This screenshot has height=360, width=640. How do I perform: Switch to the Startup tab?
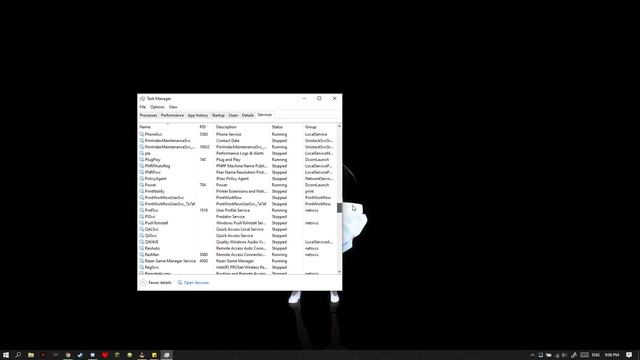[x=218, y=116]
